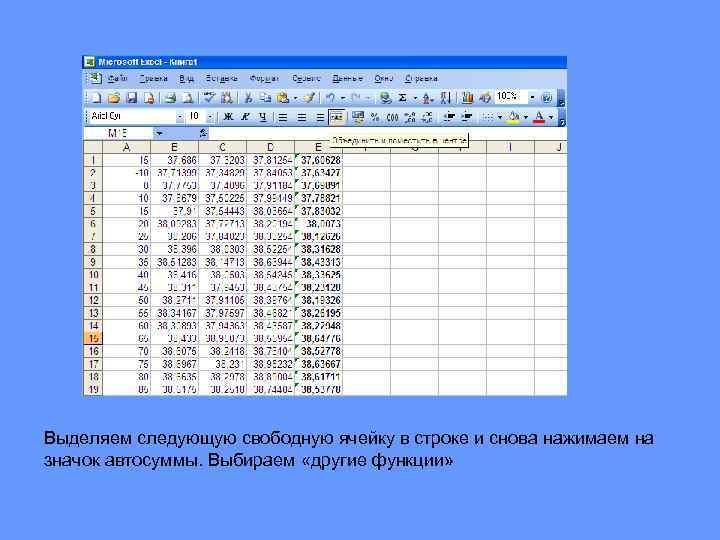Click the Fill Color paint bucket icon
720x540 pixels.
[513, 117]
